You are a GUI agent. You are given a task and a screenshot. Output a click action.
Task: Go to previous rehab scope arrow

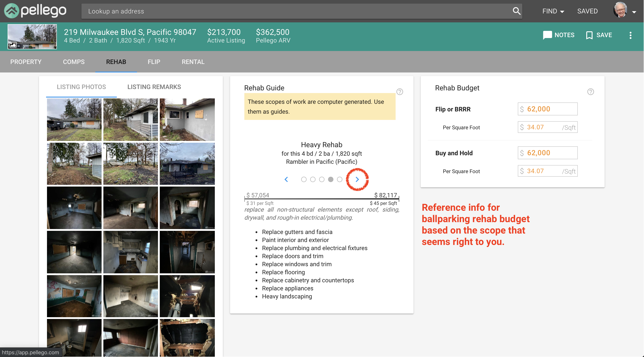pos(286,179)
